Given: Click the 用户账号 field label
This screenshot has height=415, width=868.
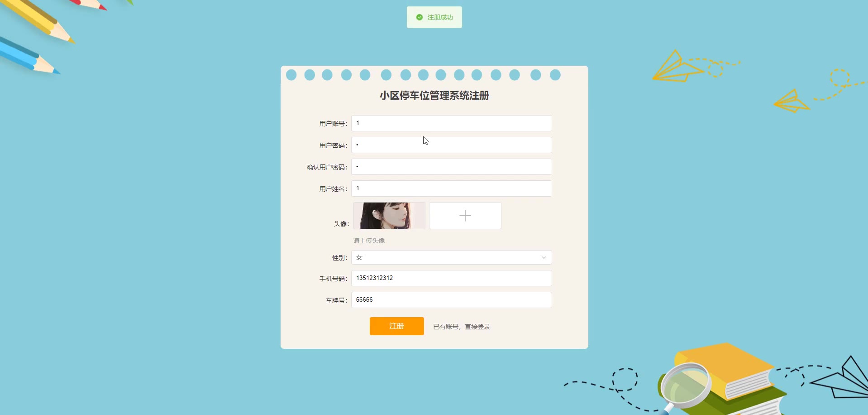Looking at the screenshot, I should (x=334, y=124).
